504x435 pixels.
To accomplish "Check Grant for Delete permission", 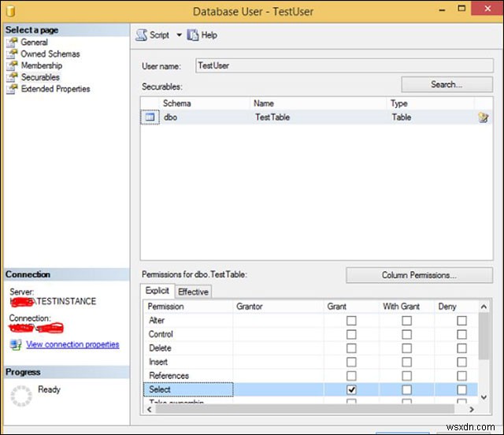I will point(351,348).
